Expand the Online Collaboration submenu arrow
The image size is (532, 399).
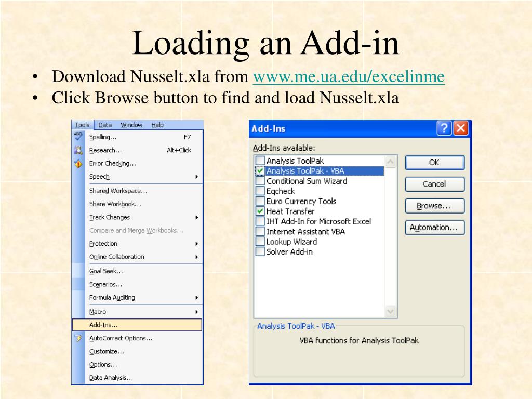point(197,257)
